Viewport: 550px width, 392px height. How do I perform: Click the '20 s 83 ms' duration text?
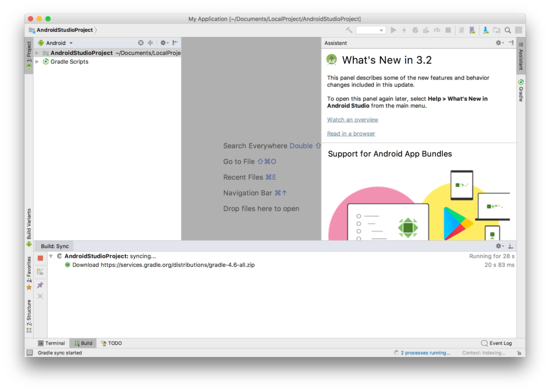(x=500, y=265)
